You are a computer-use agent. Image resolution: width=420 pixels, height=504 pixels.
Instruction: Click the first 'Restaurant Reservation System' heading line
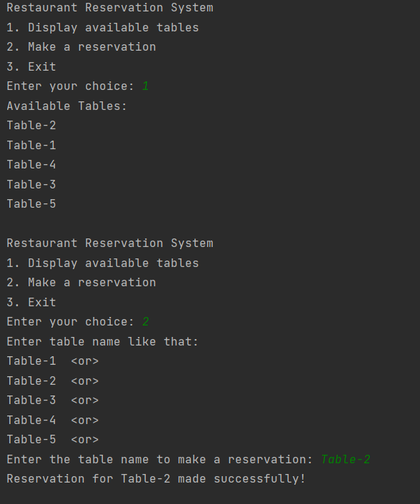[x=110, y=8]
